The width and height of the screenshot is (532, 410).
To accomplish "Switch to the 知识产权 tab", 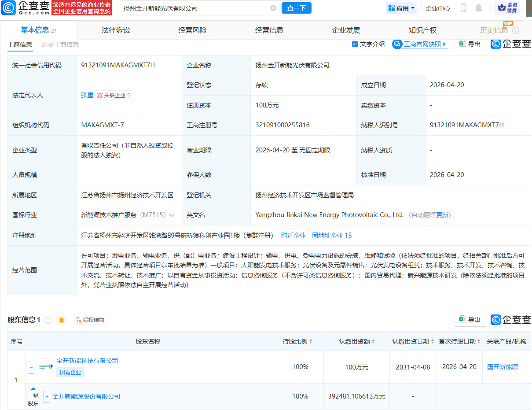I will [x=422, y=30].
